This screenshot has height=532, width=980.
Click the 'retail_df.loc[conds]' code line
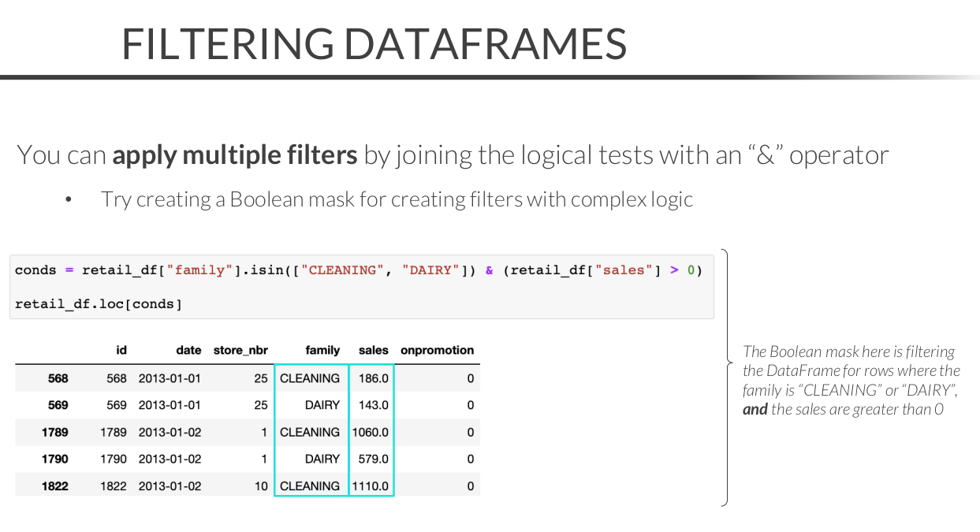(x=99, y=303)
